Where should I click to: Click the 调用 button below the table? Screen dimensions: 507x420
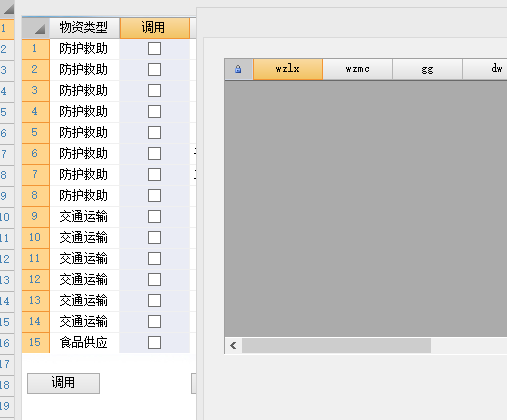coord(63,383)
